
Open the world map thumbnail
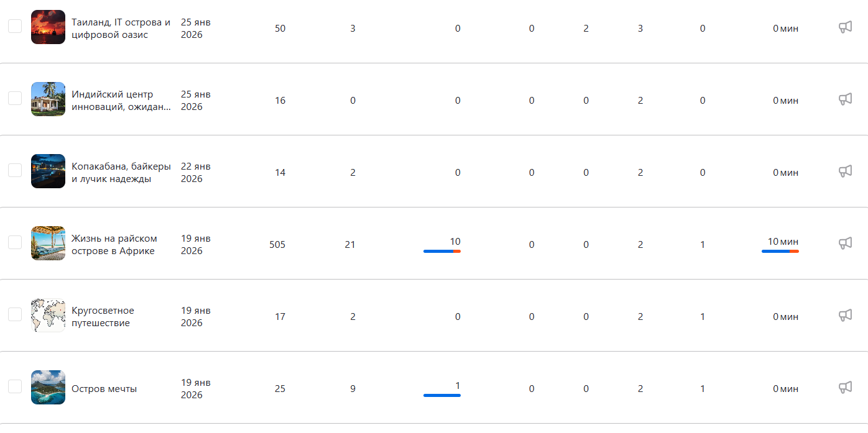tap(48, 316)
